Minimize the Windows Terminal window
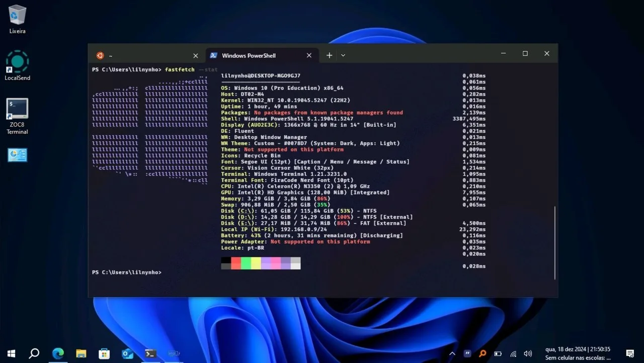 503,53
